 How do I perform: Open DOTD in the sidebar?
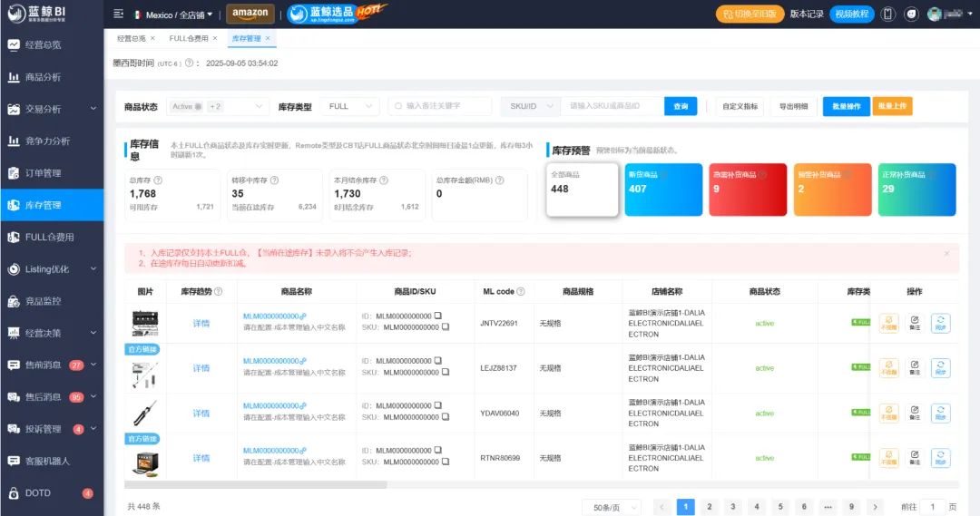(52, 493)
